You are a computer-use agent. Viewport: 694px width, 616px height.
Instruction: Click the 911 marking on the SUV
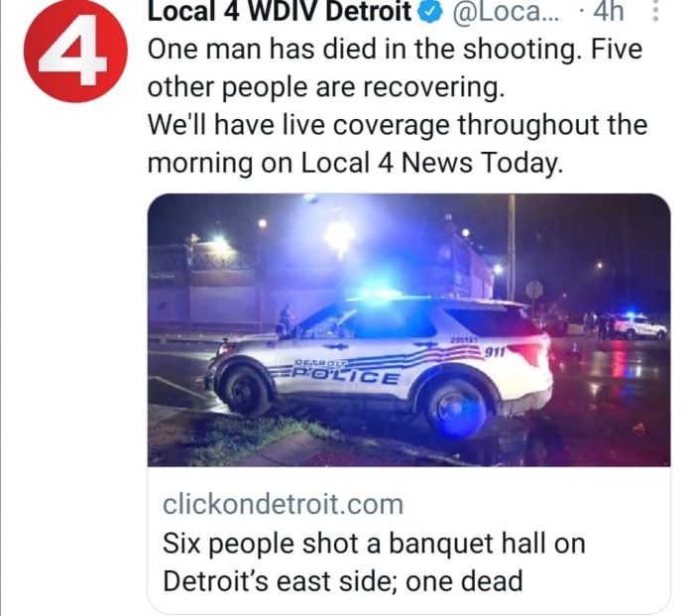(x=495, y=352)
